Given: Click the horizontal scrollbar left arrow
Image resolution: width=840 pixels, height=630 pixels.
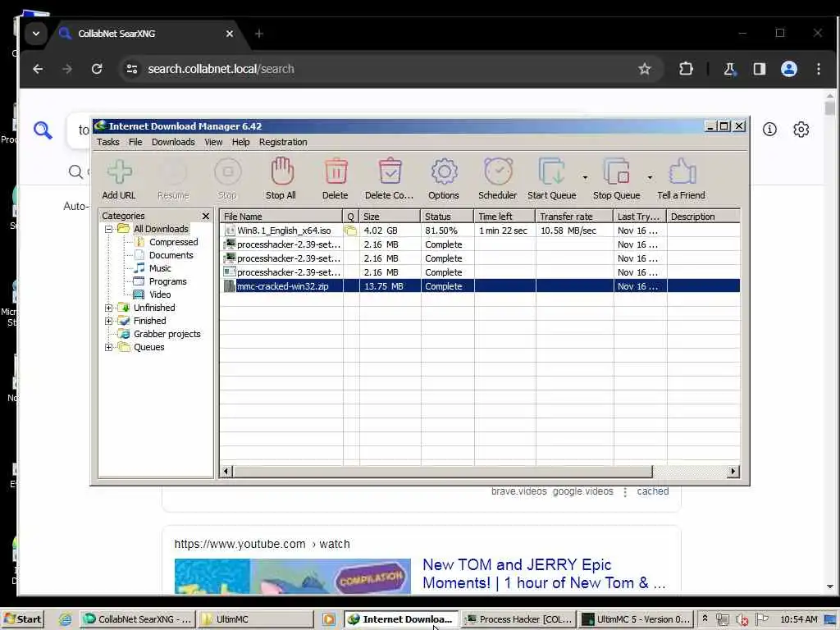Looking at the screenshot, I should pos(226,472).
